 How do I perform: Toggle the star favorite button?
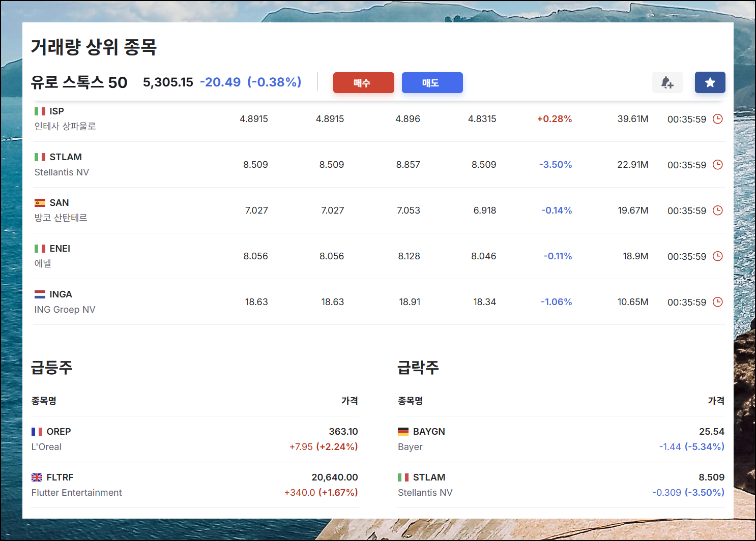point(710,82)
